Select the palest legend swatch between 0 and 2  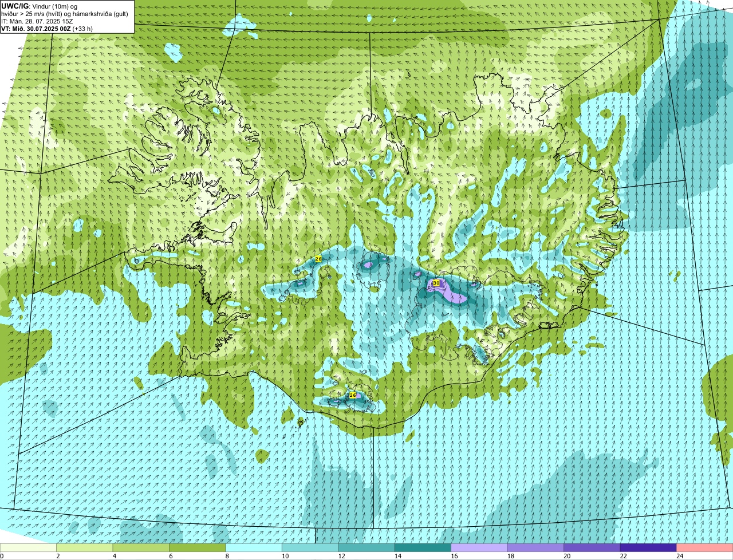pyautogui.click(x=28, y=547)
